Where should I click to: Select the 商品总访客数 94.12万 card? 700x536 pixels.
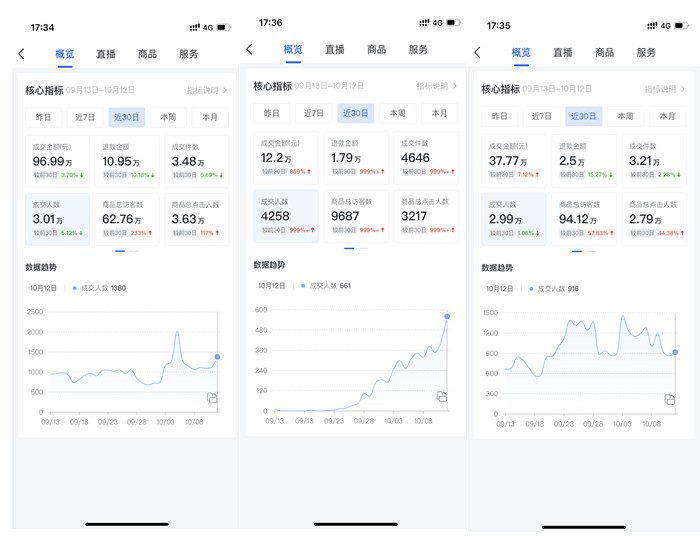pos(584,219)
